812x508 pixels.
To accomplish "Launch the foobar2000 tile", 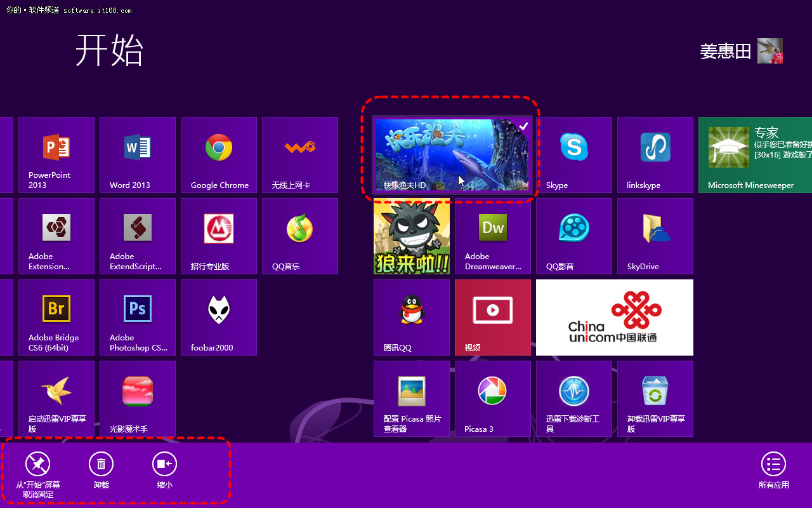I will tap(219, 317).
